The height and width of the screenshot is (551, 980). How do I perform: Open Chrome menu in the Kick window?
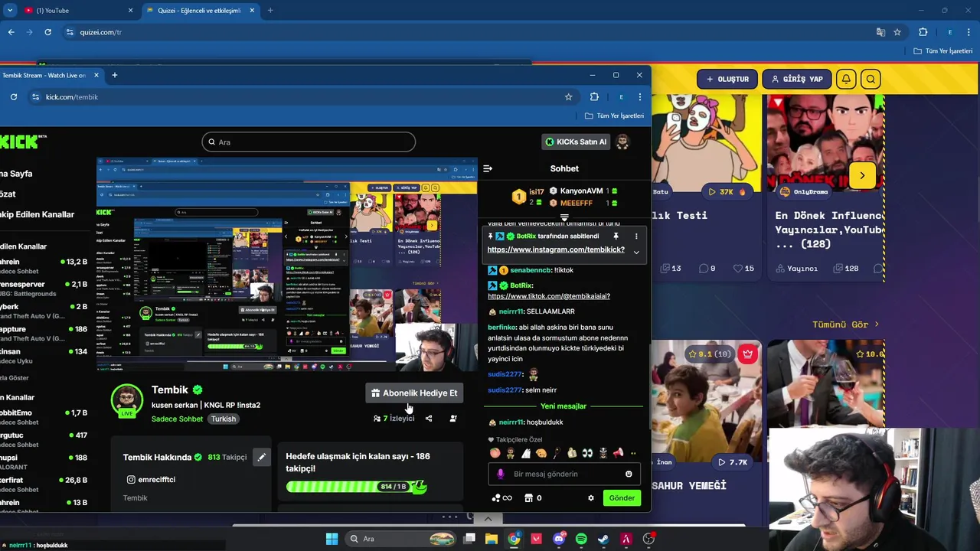pos(640,97)
